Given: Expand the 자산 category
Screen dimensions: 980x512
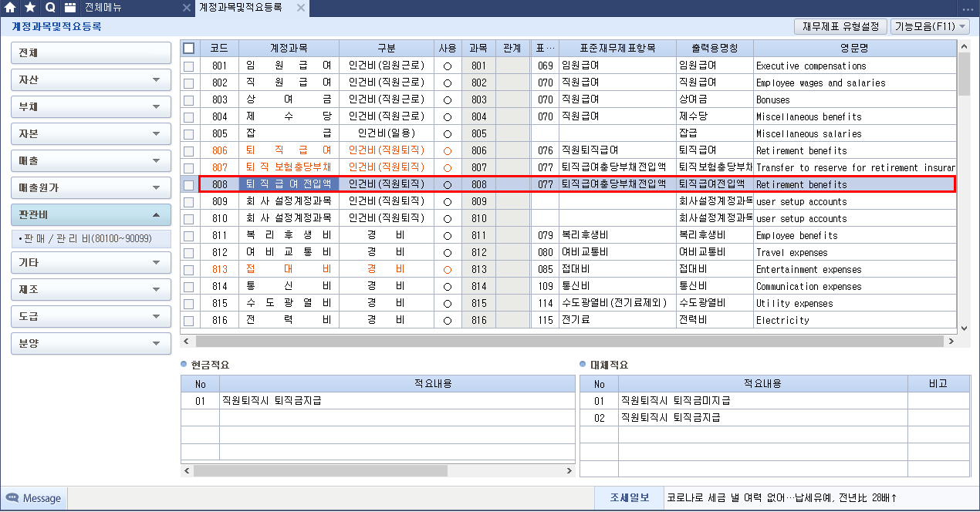Looking at the screenshot, I should [91, 80].
